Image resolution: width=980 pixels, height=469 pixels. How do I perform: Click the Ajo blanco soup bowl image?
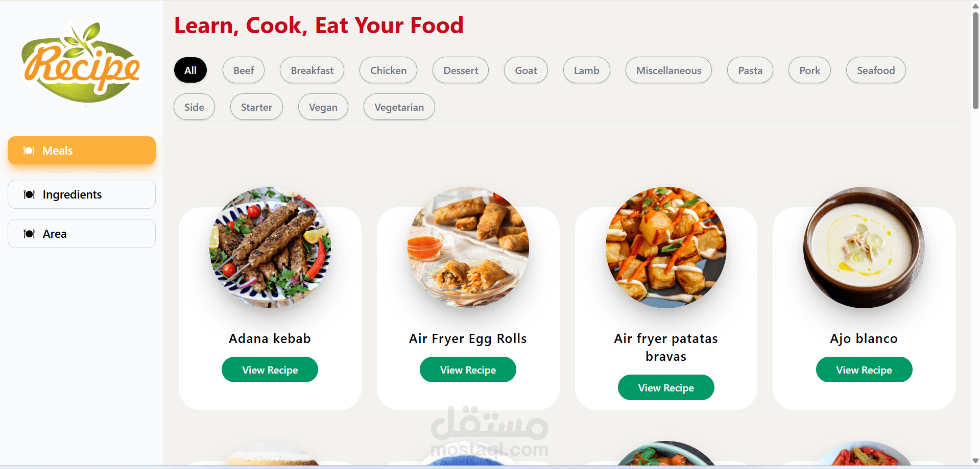[864, 248]
